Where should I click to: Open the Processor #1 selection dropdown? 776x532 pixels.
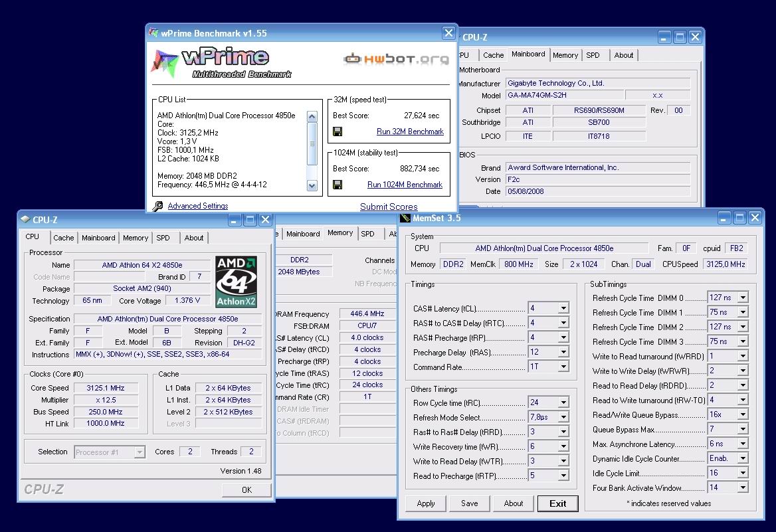coord(140,452)
